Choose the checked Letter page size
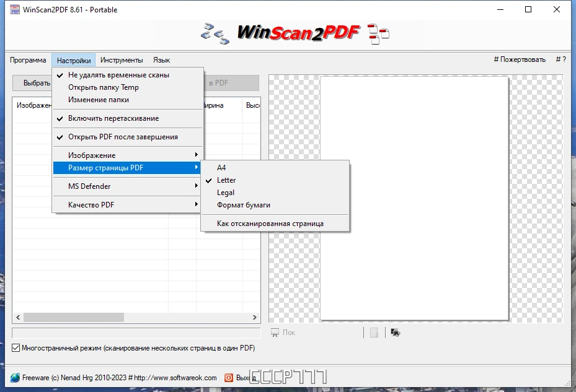 275,180
